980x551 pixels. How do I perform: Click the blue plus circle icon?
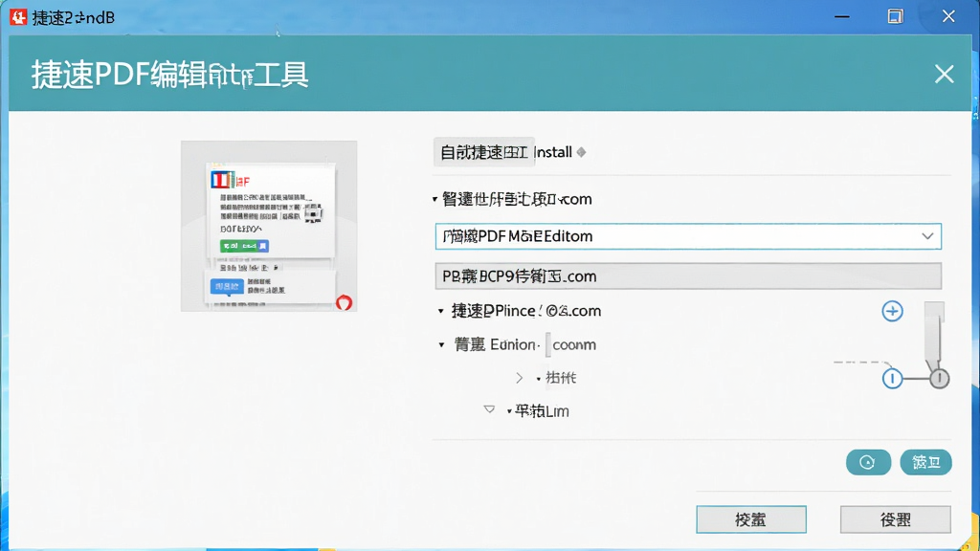click(x=893, y=311)
